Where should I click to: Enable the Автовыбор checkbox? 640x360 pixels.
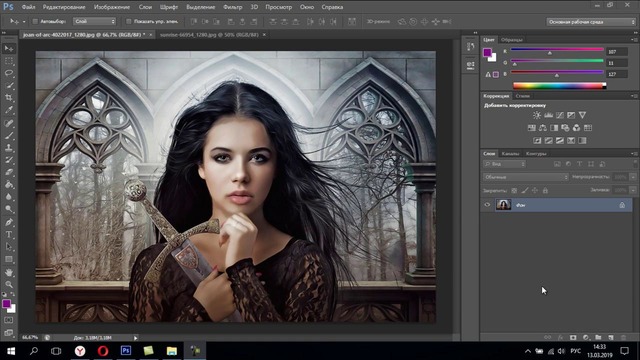tap(35, 21)
